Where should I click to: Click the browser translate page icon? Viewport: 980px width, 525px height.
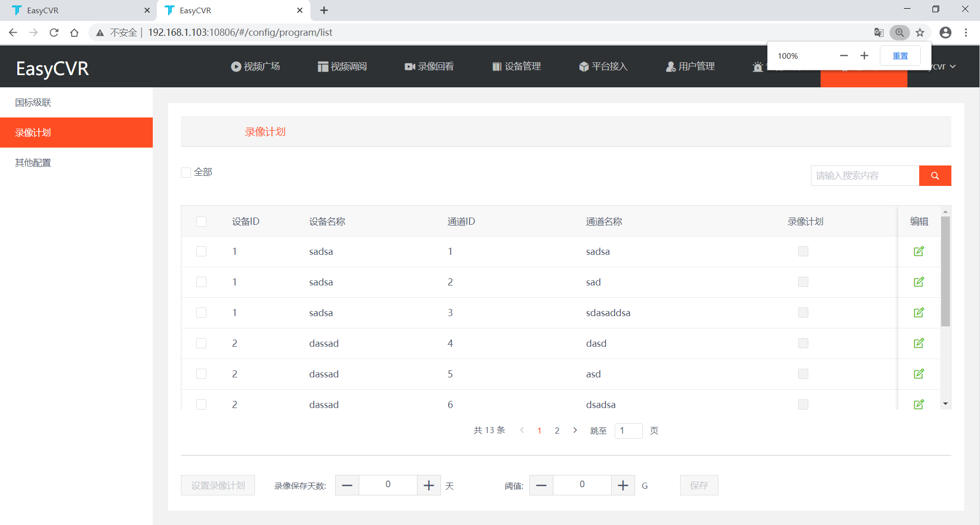879,33
